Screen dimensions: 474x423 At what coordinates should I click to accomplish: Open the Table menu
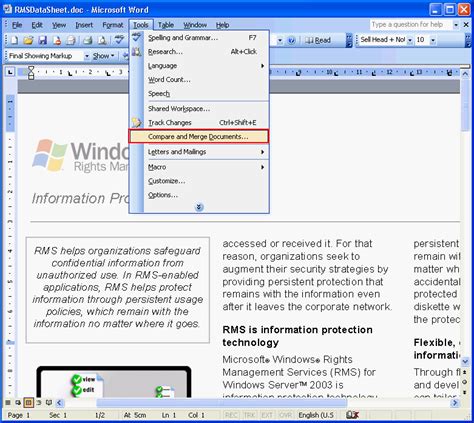[166, 25]
